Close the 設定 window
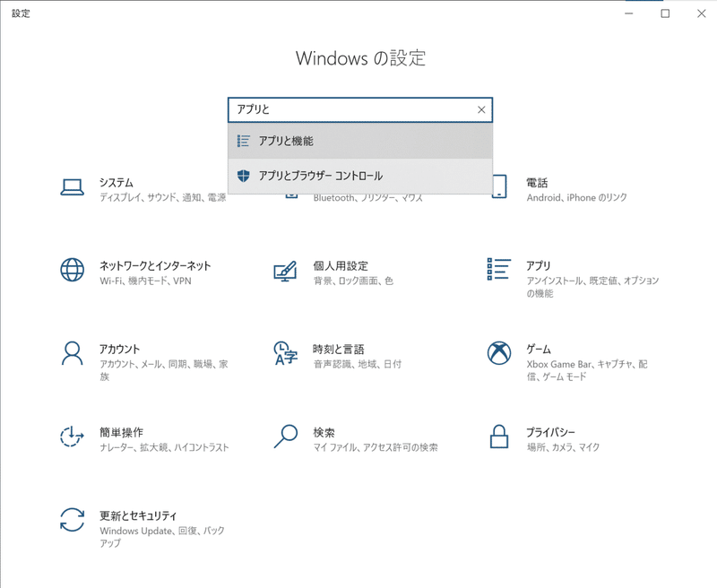The image size is (717, 588). (x=702, y=13)
